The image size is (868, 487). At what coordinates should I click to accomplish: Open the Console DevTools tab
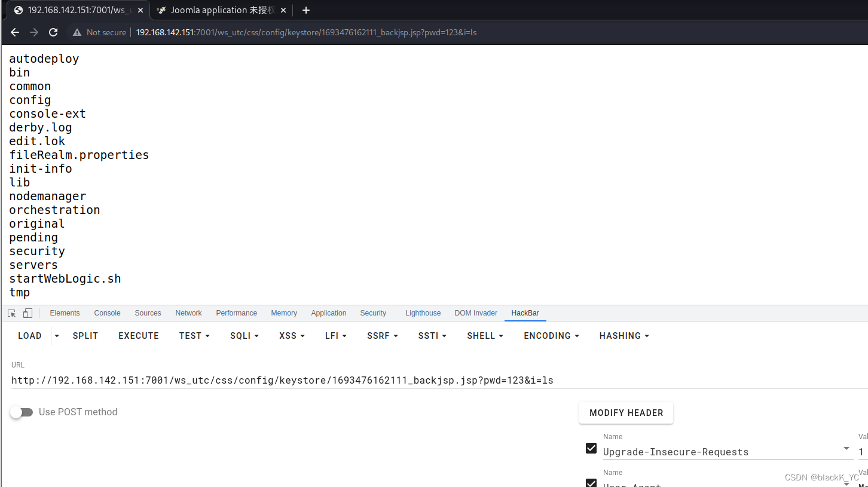click(x=107, y=313)
